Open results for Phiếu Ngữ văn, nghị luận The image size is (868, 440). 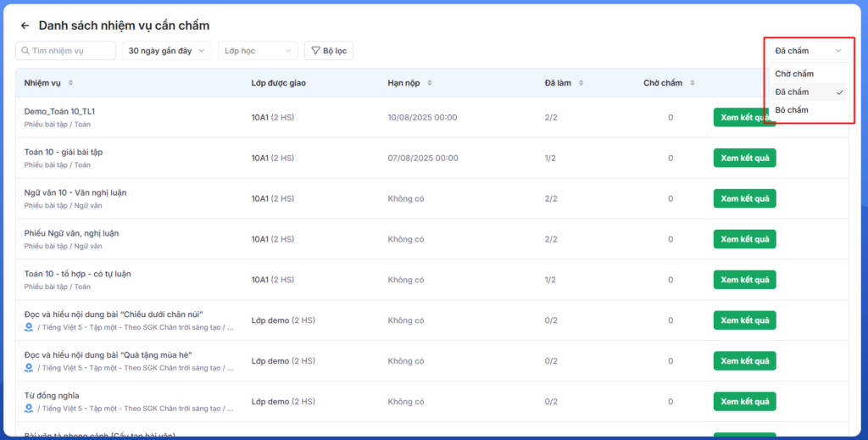(744, 239)
